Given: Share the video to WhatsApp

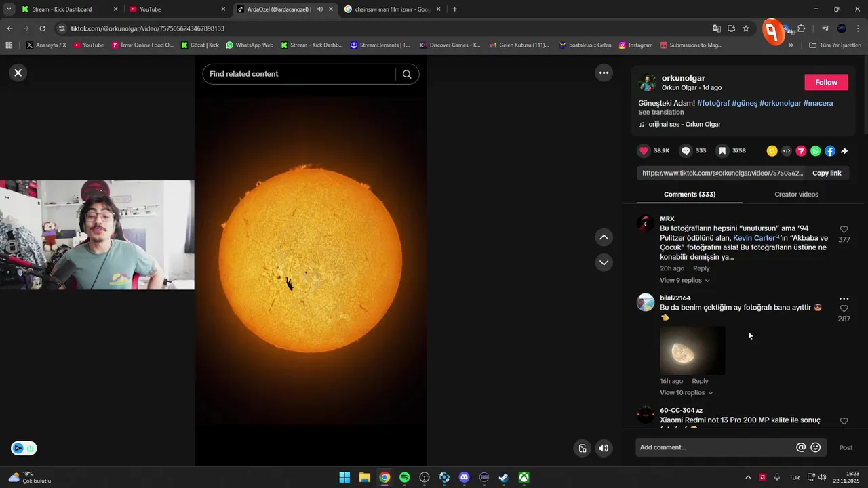Looking at the screenshot, I should pyautogui.click(x=815, y=151).
